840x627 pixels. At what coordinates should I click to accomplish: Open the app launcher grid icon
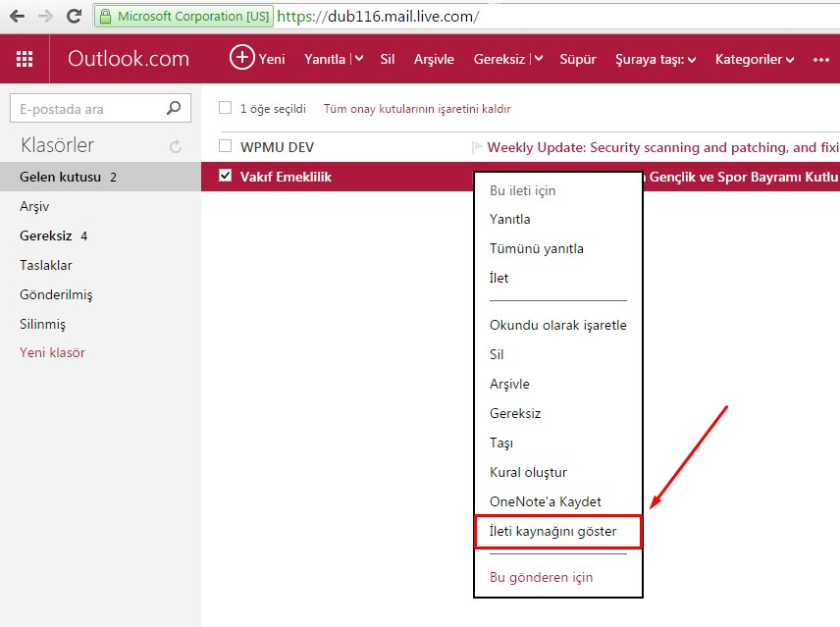coord(25,59)
